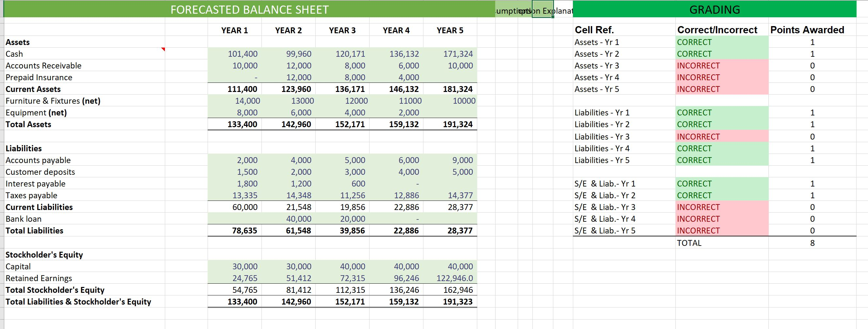Select the YEAR 5 column header
The height and width of the screenshot is (329, 868).
point(450,30)
